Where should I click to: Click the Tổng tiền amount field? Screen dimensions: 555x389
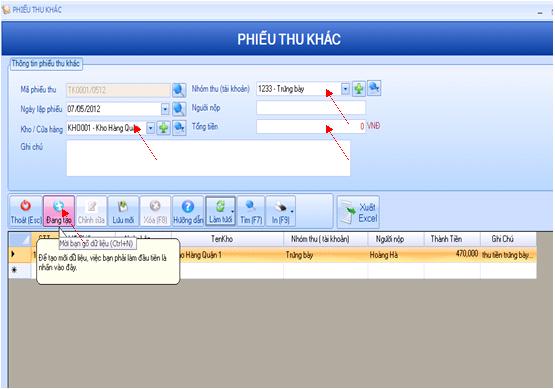pyautogui.click(x=311, y=126)
